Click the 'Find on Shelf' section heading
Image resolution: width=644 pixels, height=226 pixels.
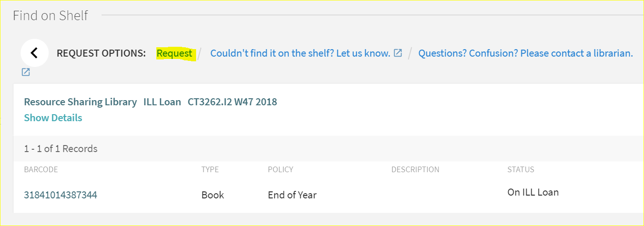(x=51, y=15)
